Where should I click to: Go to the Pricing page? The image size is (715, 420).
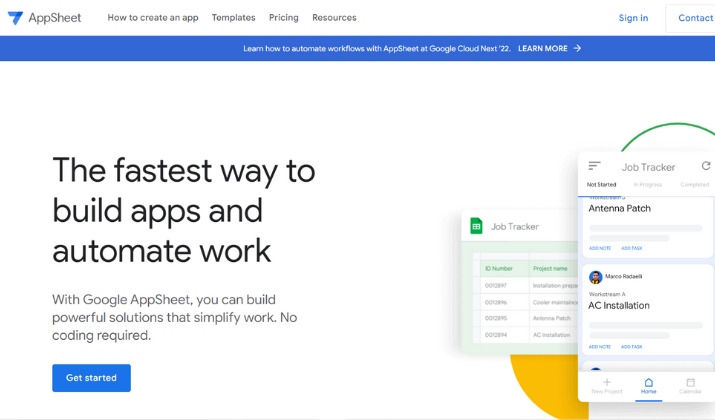[x=284, y=18]
